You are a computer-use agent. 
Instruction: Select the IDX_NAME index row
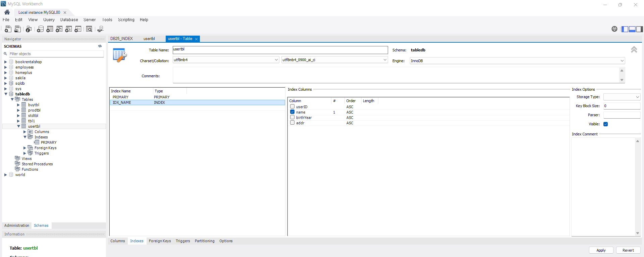198,102
